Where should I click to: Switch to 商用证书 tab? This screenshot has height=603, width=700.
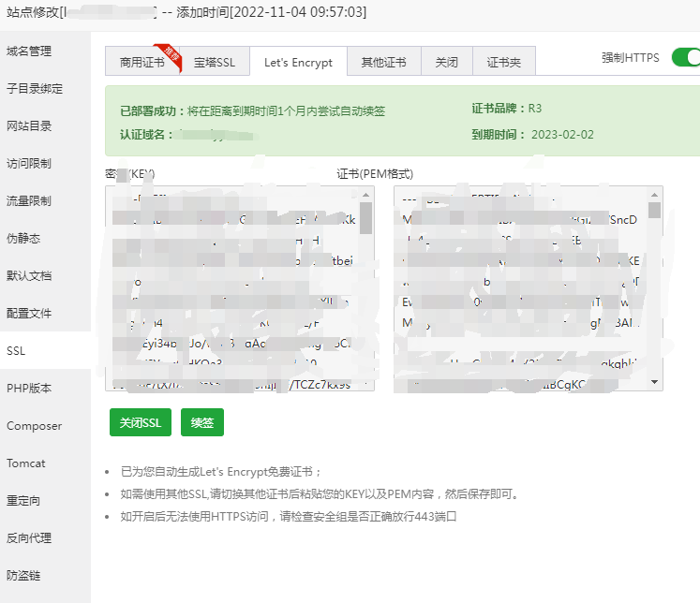(x=141, y=62)
